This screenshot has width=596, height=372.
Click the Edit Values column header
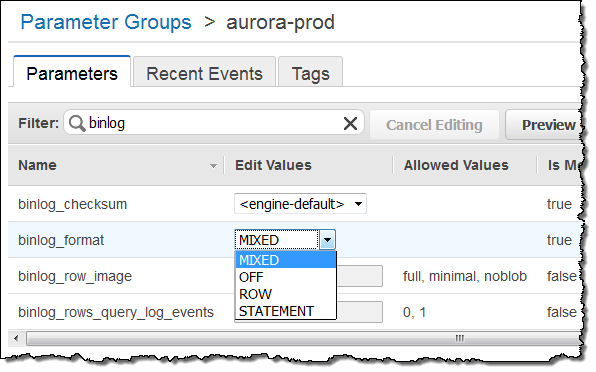(x=273, y=165)
